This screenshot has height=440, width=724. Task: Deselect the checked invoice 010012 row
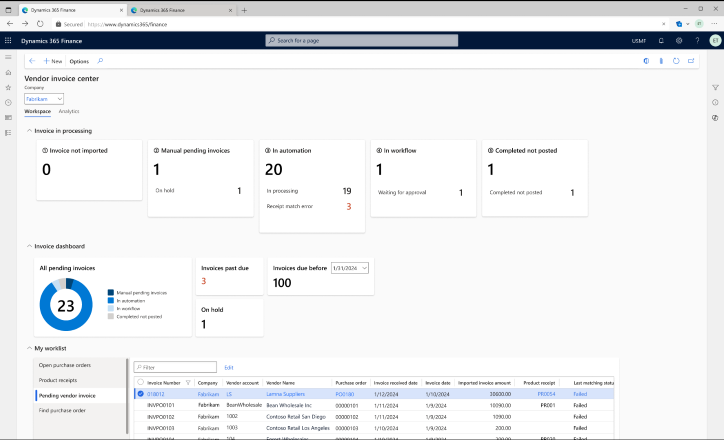(140, 394)
